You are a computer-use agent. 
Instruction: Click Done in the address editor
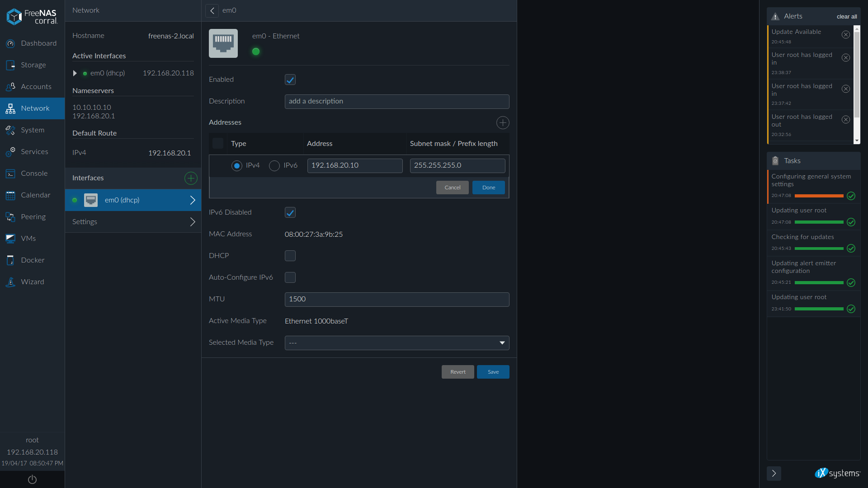[488, 188]
